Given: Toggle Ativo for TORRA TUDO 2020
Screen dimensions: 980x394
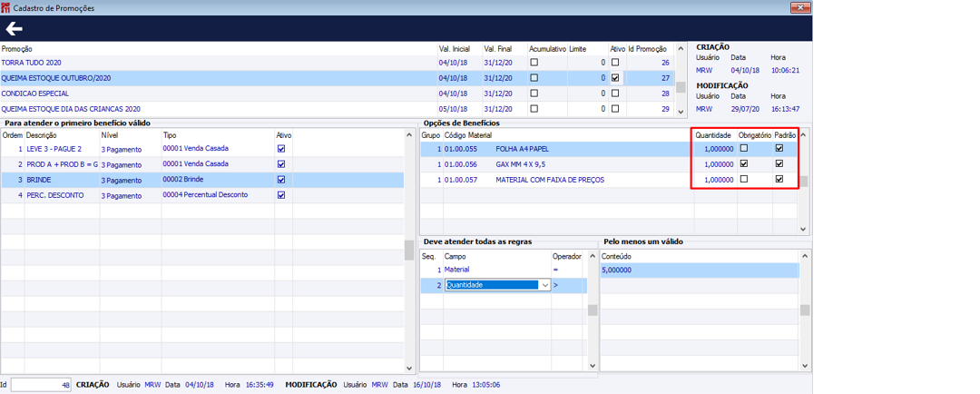Looking at the screenshot, I should tap(615, 63).
